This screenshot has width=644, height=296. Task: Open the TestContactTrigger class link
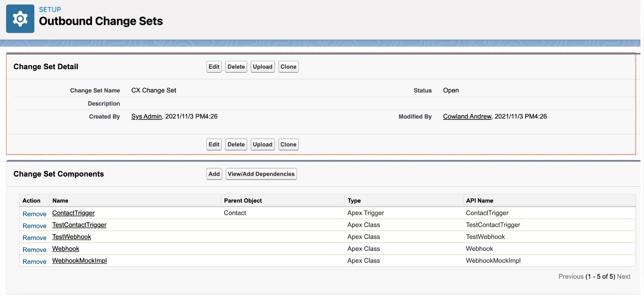(79, 225)
